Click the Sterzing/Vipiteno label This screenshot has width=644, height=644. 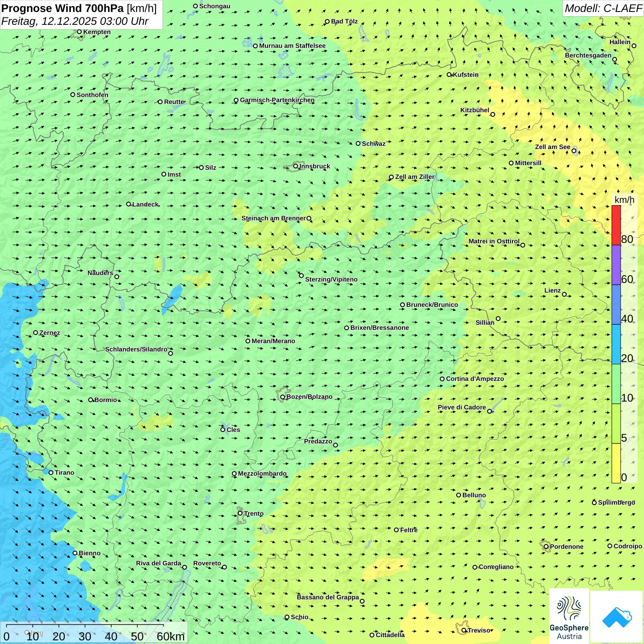[x=331, y=279]
